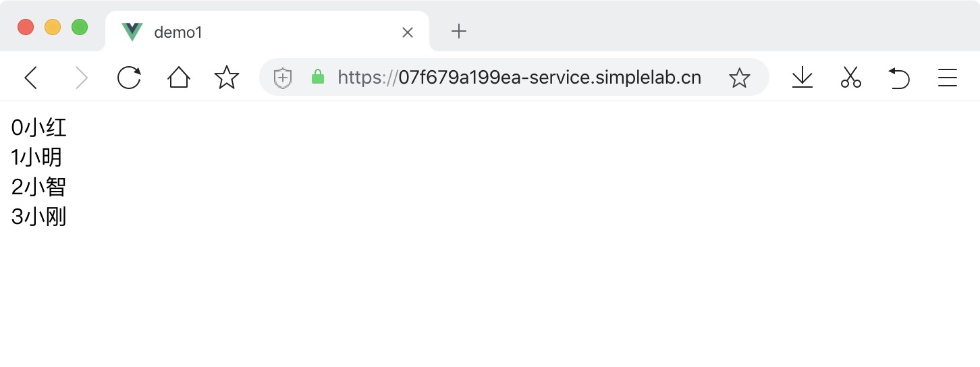Click the list item 1小明
Viewport: 980px width, 367px height.
[37, 157]
